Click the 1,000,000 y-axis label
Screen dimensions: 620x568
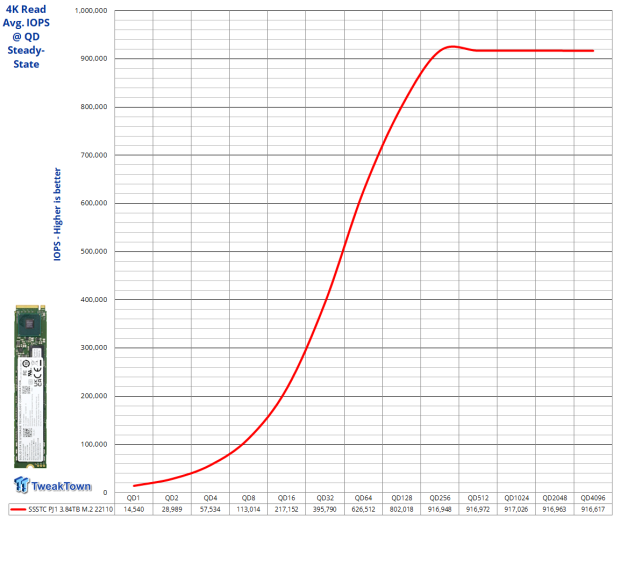coord(91,11)
